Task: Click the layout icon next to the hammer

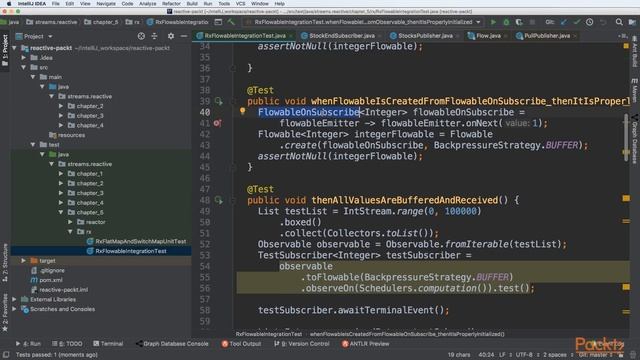Action: [218, 22]
